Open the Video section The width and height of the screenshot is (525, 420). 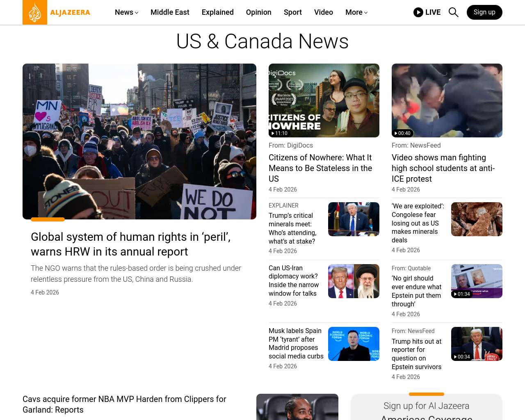coord(324,12)
